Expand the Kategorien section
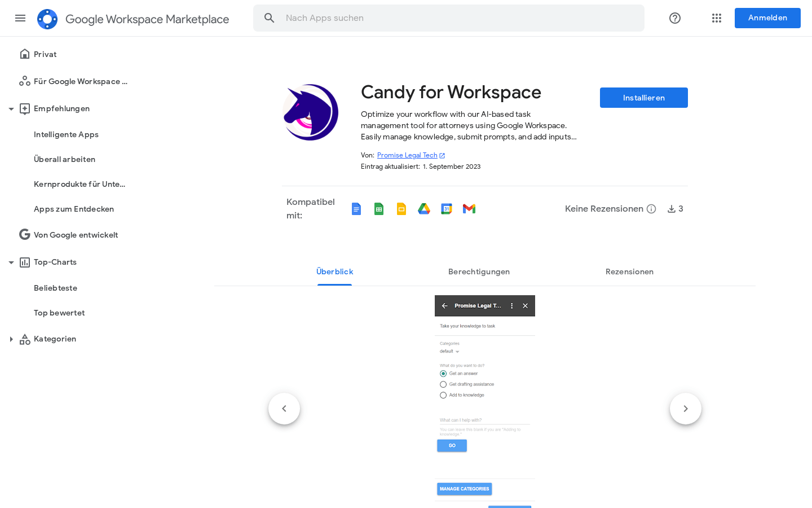This screenshot has width=812, height=508. click(11, 339)
